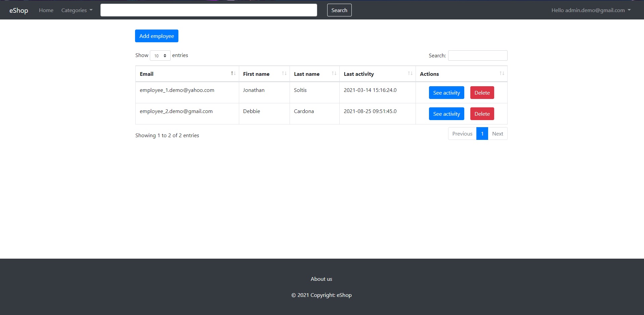Viewport: 644px width, 315px height.
Task: See activity for Debbie Cardona
Action: 446,114
